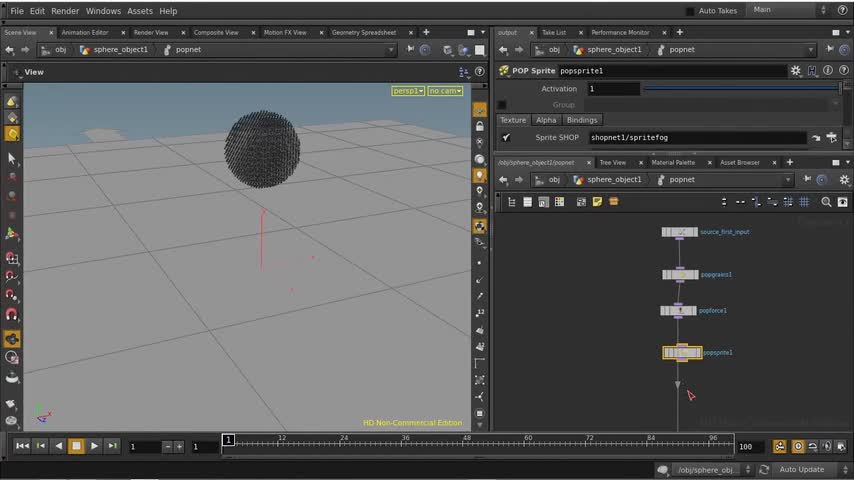Image resolution: width=854 pixels, height=480 pixels.
Task: Switch to the Geometry Spreadsheet tab
Action: click(364, 33)
